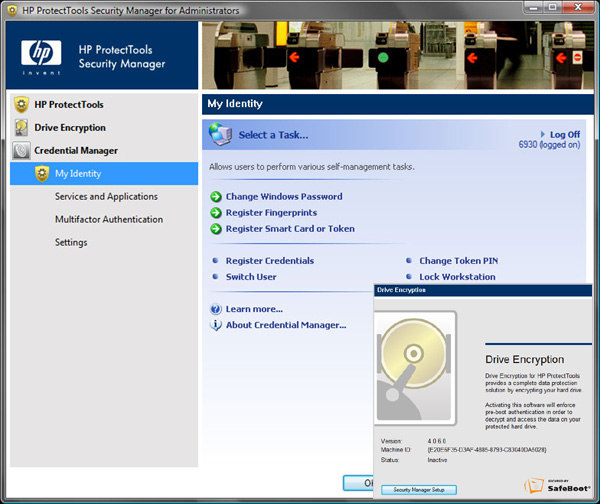Click Switch User link
This screenshot has width=600, height=504.
[251, 277]
